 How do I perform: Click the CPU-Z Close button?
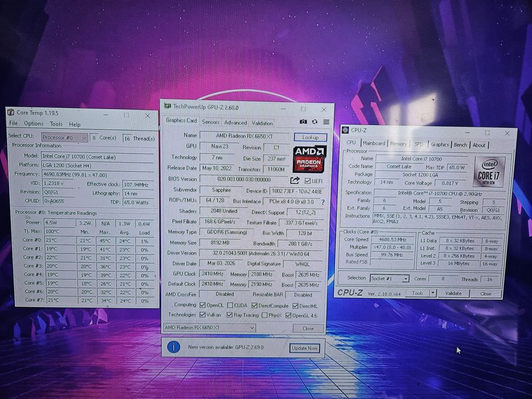(485, 294)
